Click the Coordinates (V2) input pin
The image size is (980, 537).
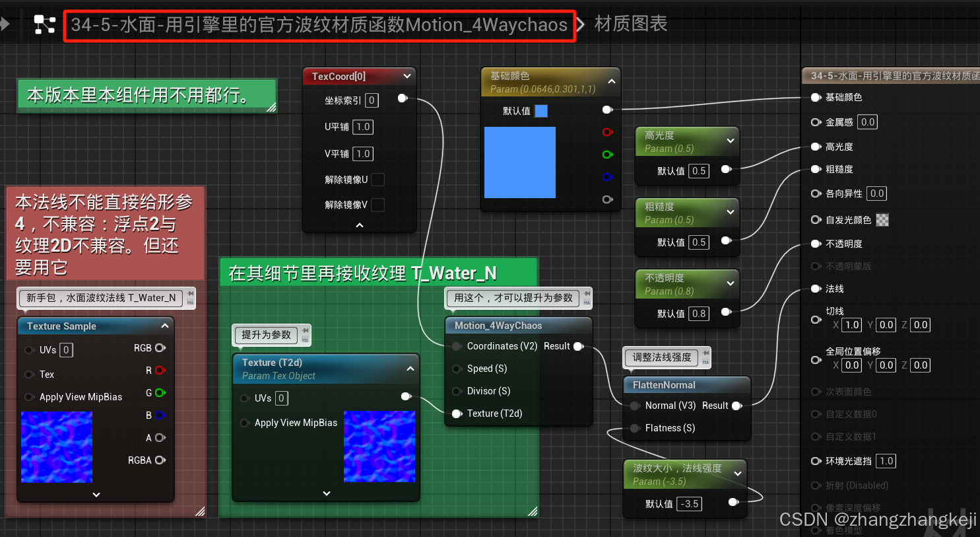[456, 345]
